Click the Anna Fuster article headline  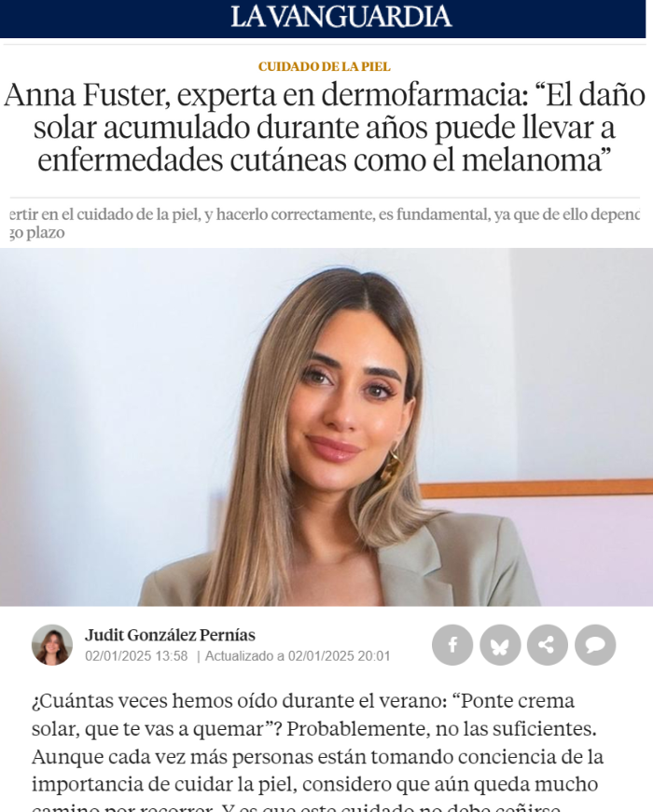[x=325, y=128]
